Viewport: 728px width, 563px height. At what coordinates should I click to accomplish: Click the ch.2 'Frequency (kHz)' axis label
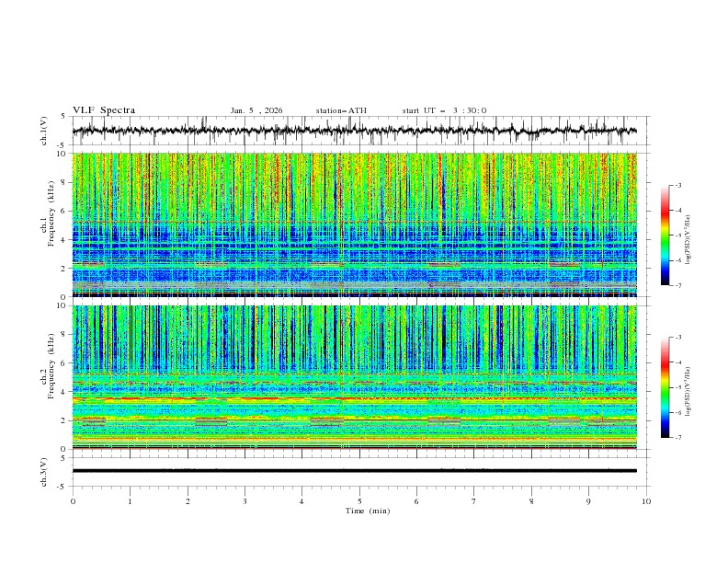click(51, 366)
